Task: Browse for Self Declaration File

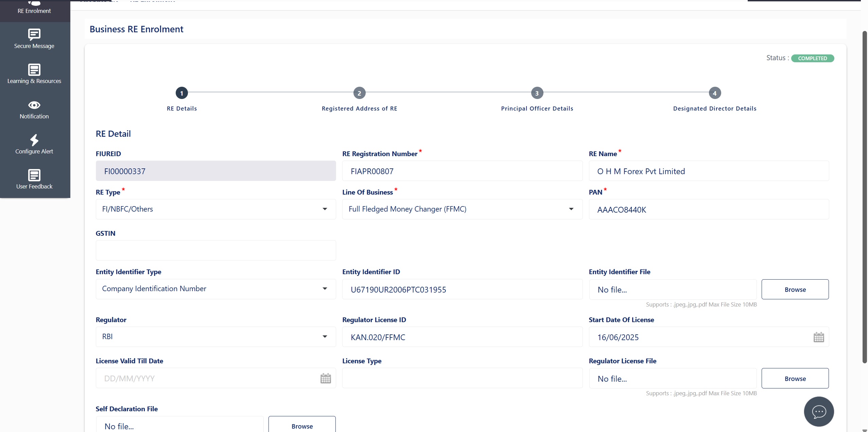Action: pyautogui.click(x=302, y=426)
